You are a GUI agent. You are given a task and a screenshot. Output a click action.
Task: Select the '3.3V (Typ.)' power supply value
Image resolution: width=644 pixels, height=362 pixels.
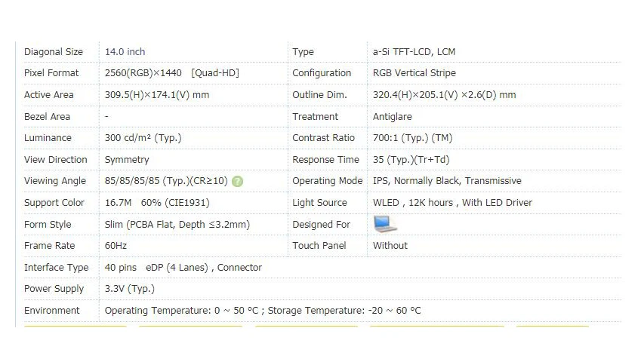(129, 289)
